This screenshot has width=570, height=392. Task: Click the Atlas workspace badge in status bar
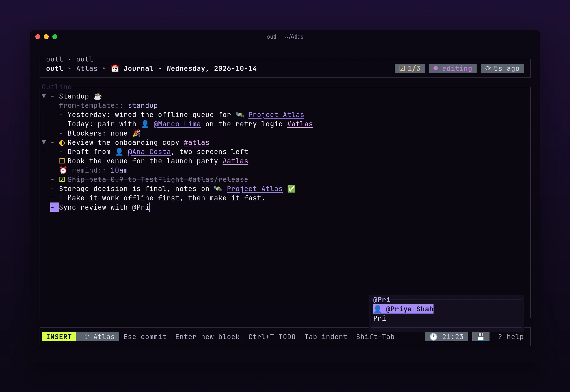98,337
